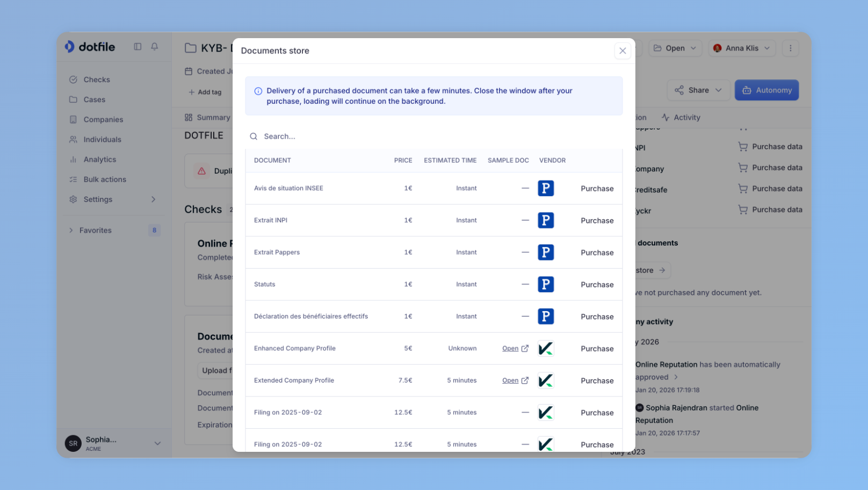Click the KYB folder icon in header

tap(191, 48)
